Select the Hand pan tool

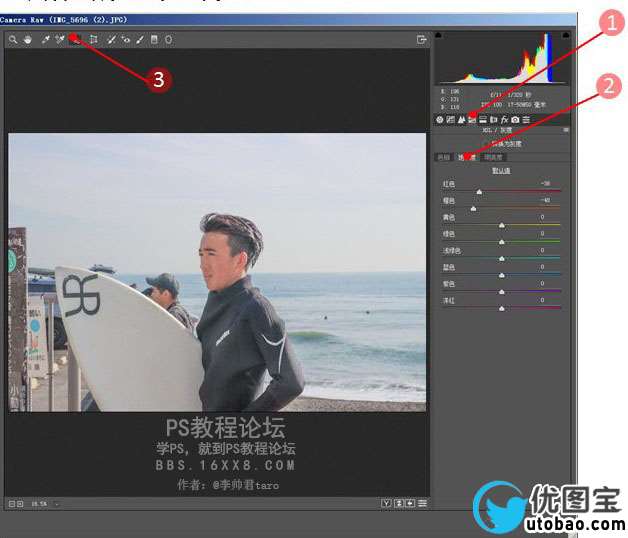[x=28, y=40]
